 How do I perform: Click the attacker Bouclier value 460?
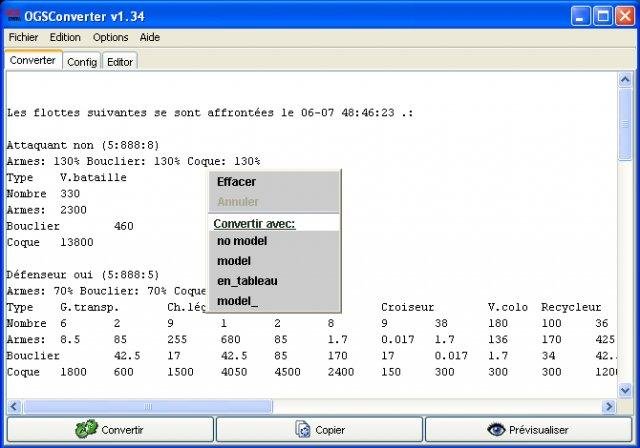(x=124, y=226)
